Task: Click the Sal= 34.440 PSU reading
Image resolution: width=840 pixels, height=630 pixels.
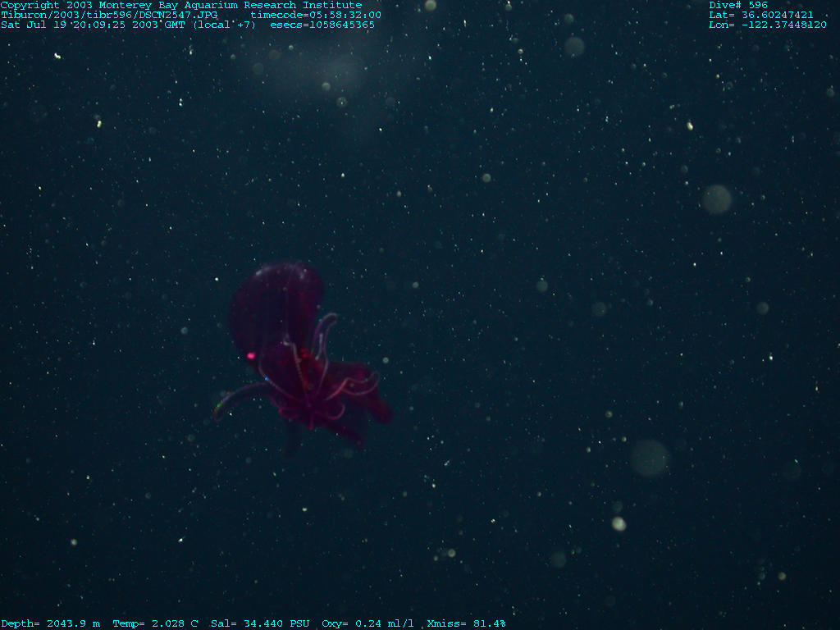Action: pos(260,623)
